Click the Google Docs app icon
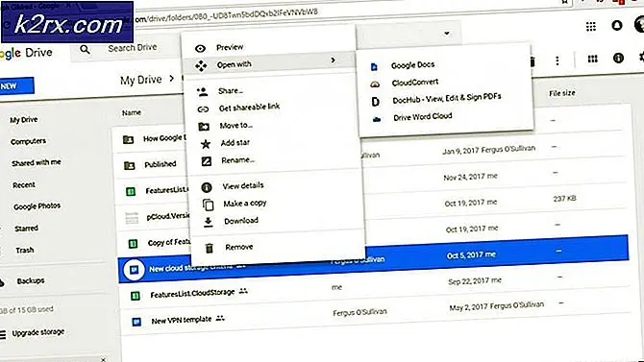Viewport: 644px width, 362px height. [x=374, y=66]
